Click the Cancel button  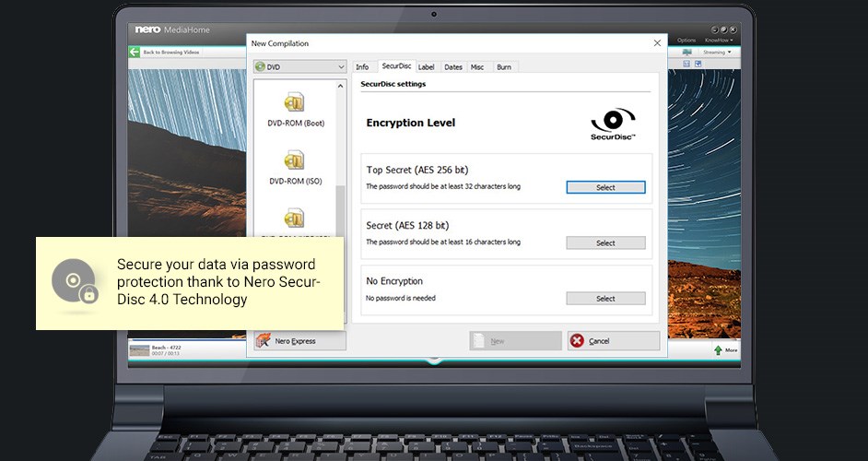click(614, 341)
